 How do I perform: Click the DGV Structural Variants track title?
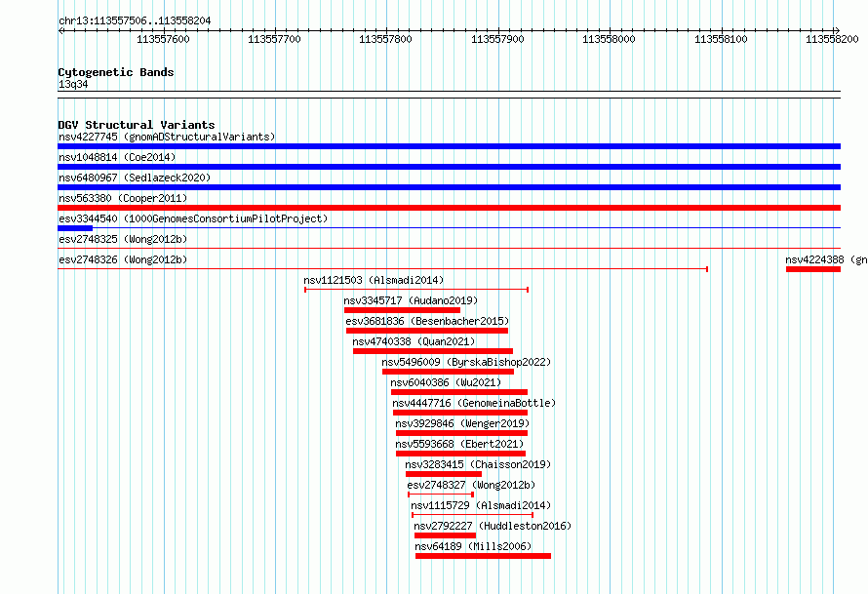point(137,125)
